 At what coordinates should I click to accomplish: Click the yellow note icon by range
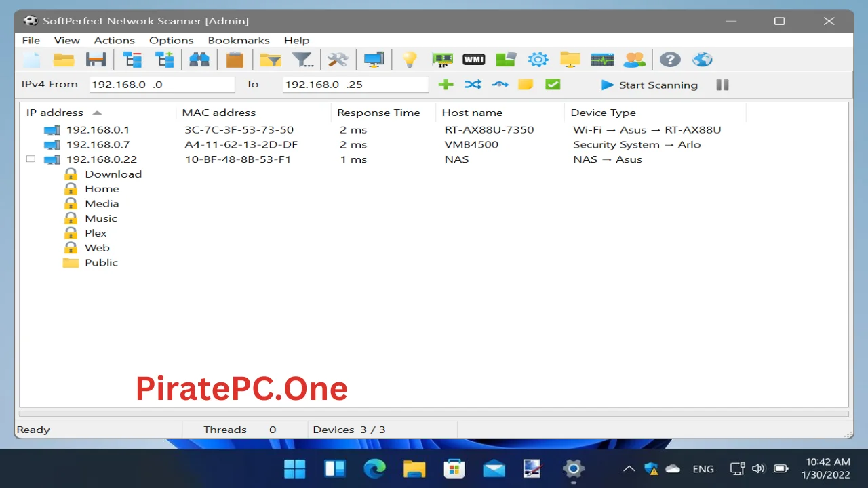[526, 85]
